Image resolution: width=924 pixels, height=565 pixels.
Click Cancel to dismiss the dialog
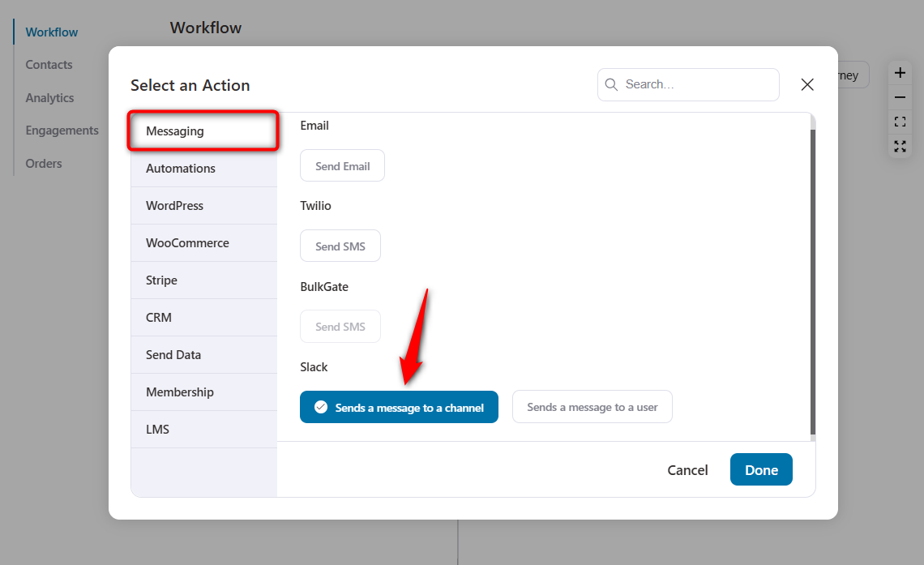tap(687, 469)
